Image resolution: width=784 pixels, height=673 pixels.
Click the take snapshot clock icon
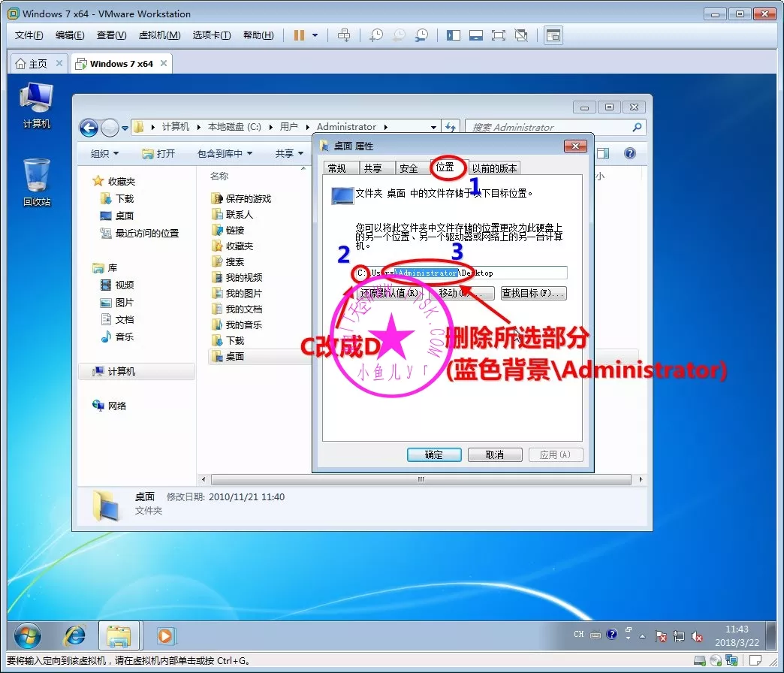(376, 35)
